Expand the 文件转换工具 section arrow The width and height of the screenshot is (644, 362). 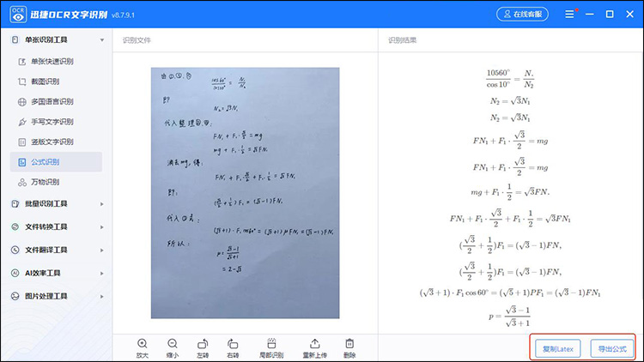[x=102, y=227]
